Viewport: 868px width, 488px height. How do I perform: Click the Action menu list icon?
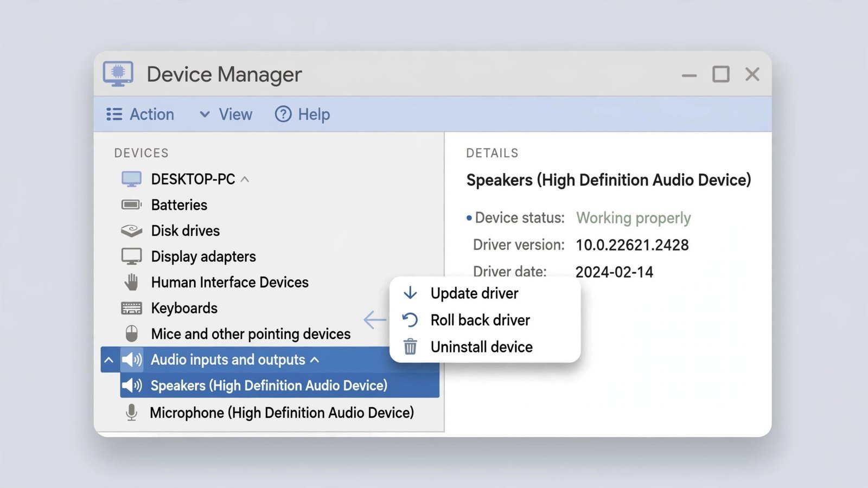tap(114, 114)
